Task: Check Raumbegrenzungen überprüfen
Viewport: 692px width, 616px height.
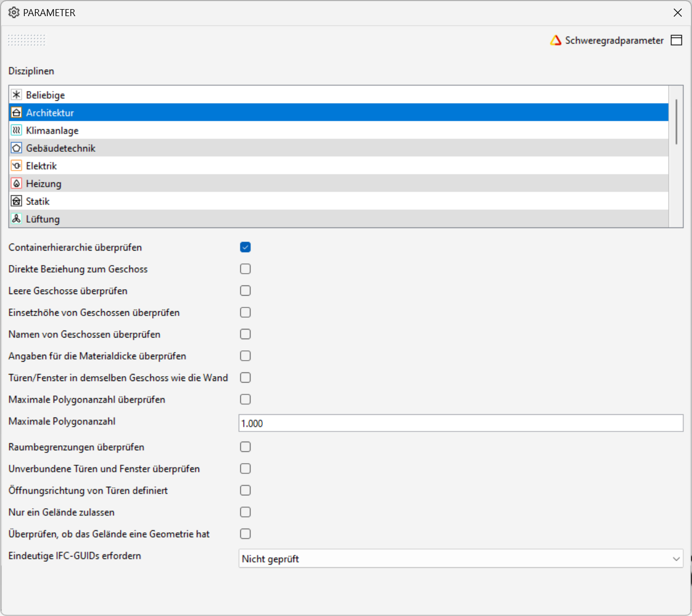Action: (x=245, y=447)
